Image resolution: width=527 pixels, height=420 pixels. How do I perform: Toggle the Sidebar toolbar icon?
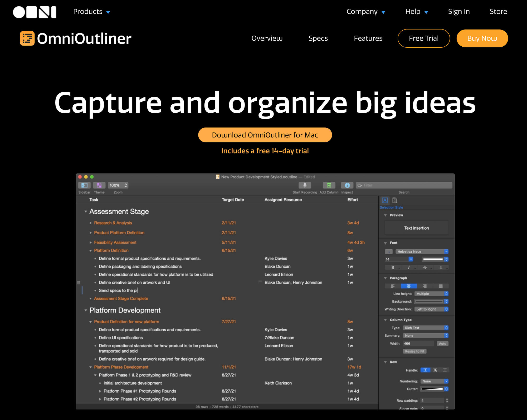[x=84, y=185]
